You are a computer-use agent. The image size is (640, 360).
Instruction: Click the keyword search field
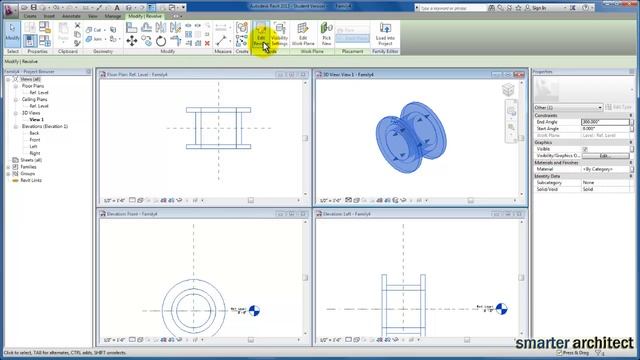pos(453,8)
